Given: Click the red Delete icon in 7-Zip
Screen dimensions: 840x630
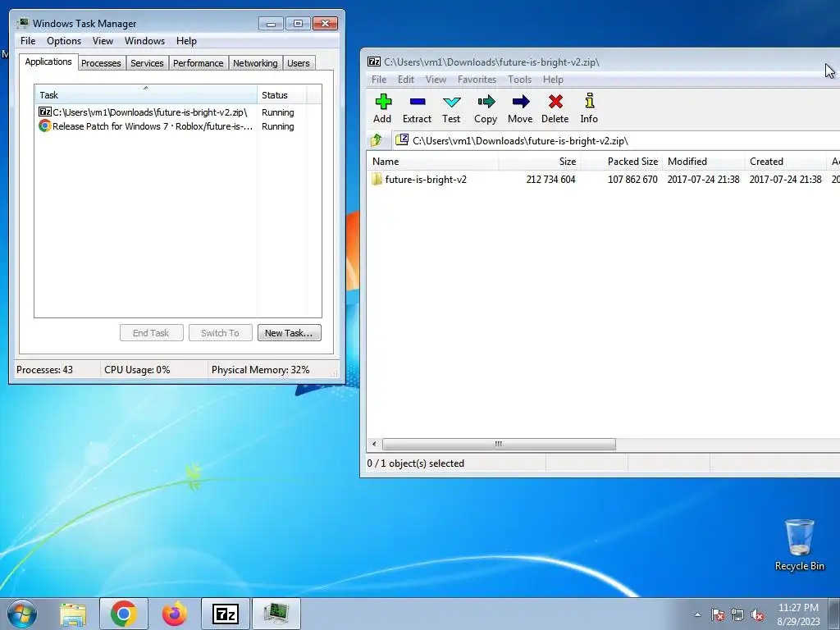Looking at the screenshot, I should [555, 101].
